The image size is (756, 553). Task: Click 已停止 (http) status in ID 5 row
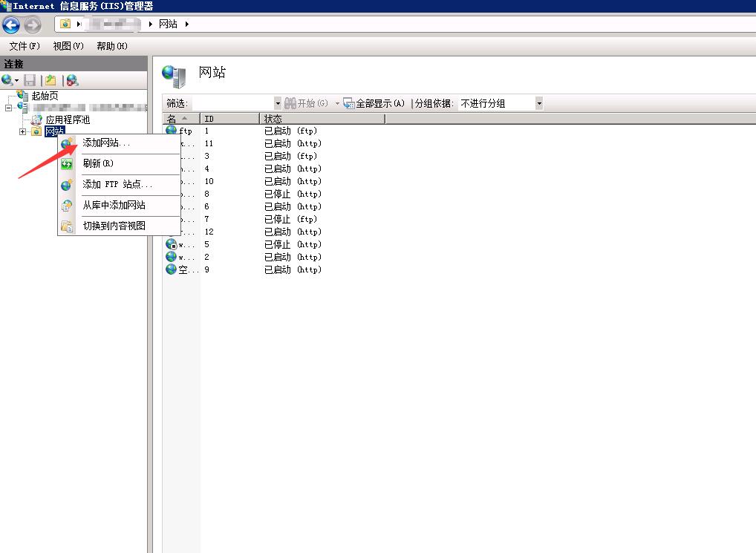point(293,244)
